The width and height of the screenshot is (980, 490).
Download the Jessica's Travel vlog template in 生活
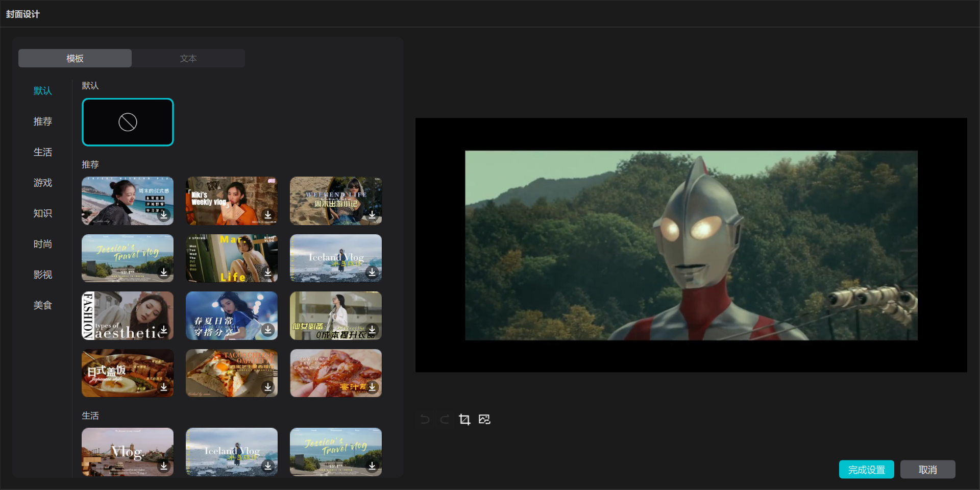pyautogui.click(x=372, y=465)
